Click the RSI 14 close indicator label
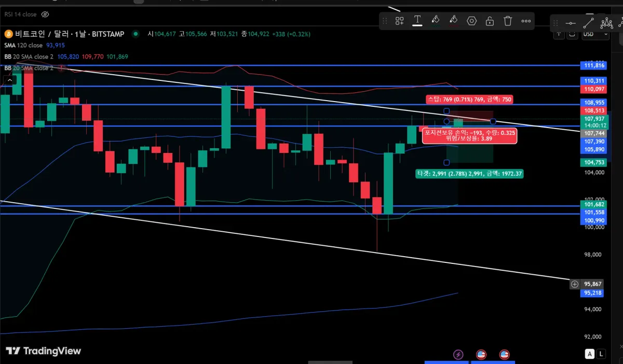 (20, 15)
